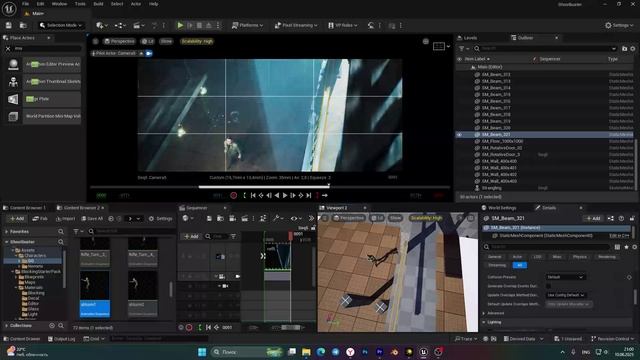
Task: Click the Add button in Content Browser
Action: point(16,219)
